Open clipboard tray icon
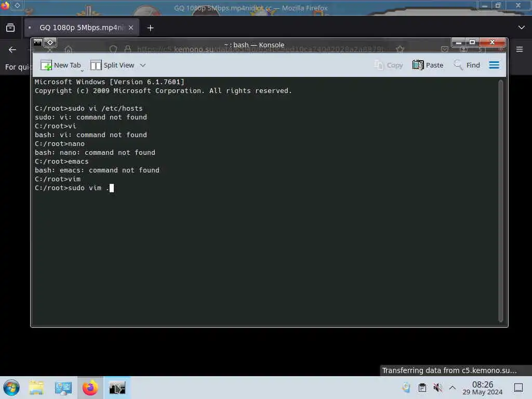Image resolution: width=532 pixels, height=399 pixels. (x=422, y=388)
